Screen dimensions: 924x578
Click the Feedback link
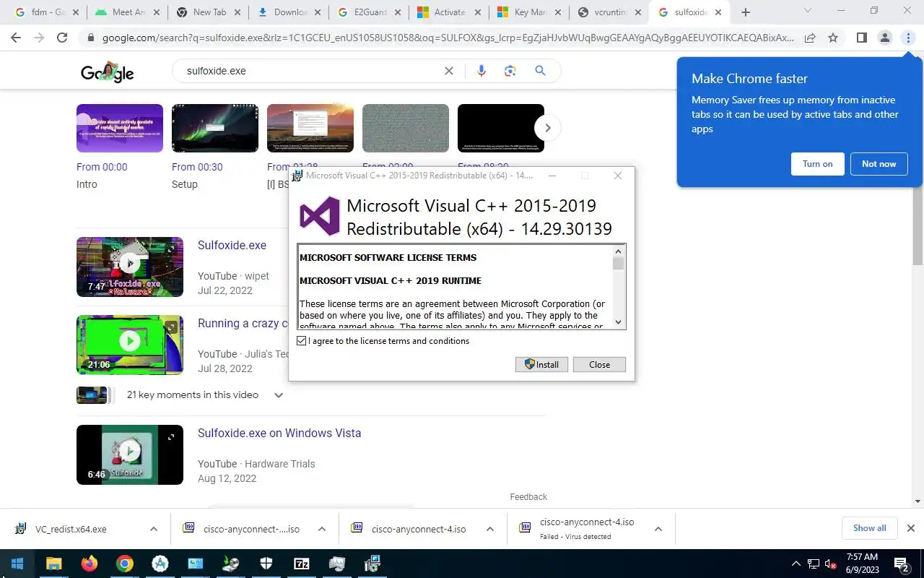click(x=528, y=497)
